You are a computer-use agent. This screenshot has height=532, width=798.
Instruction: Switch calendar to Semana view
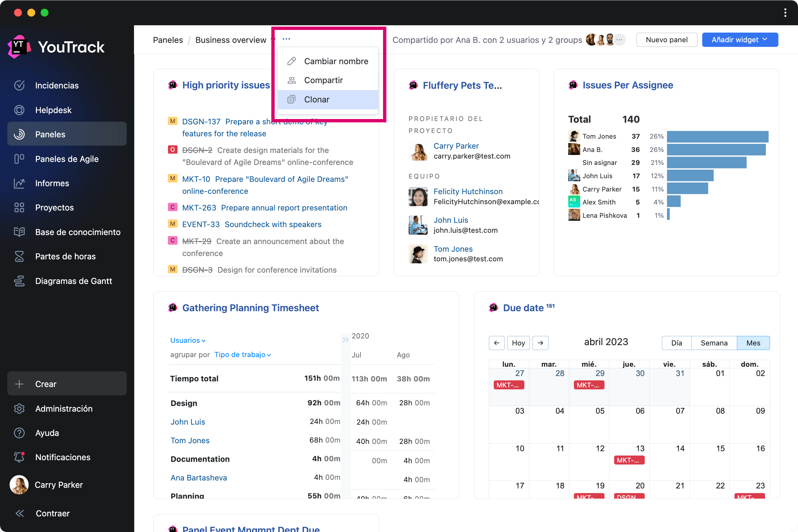[x=714, y=343]
